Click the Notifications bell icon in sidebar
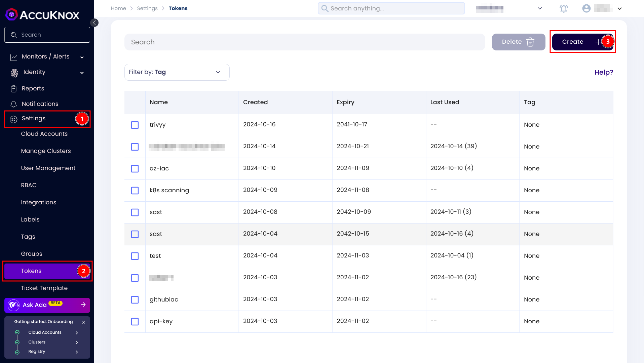644x363 pixels. tap(13, 104)
